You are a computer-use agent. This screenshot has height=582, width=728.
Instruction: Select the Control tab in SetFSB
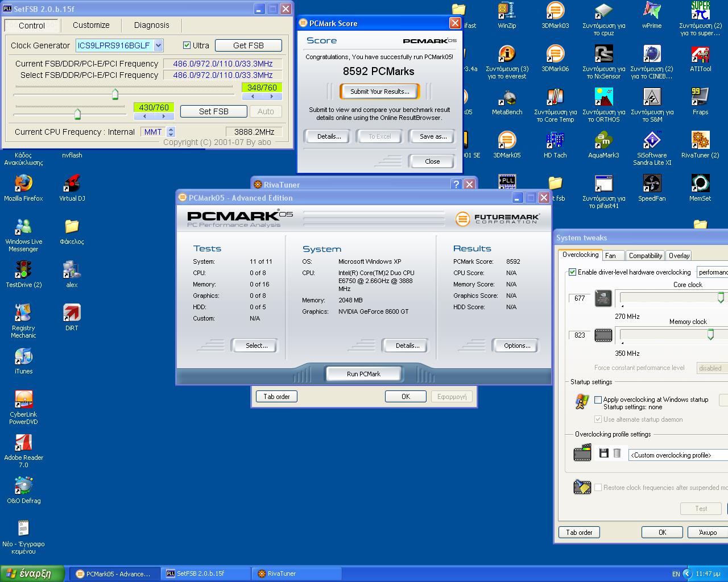[32, 26]
